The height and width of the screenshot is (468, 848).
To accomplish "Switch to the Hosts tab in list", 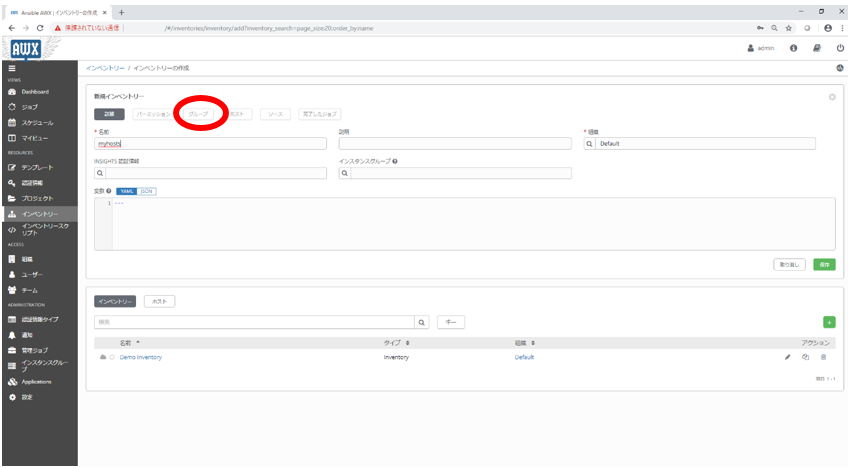I will [x=159, y=300].
